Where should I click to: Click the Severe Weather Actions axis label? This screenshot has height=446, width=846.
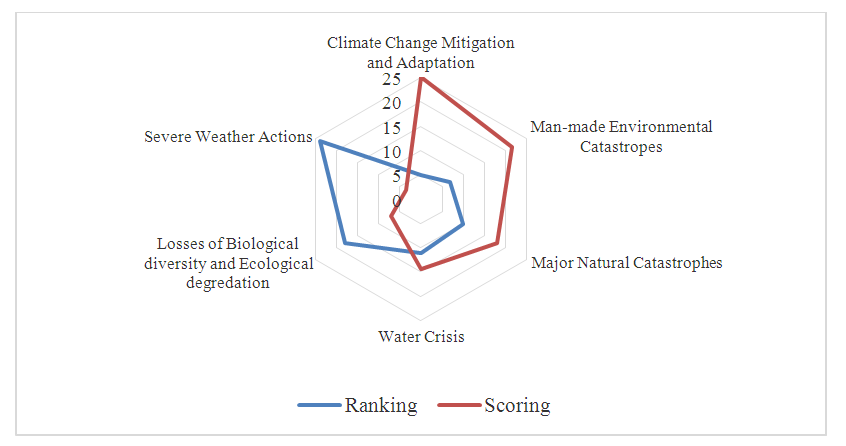coord(228,136)
